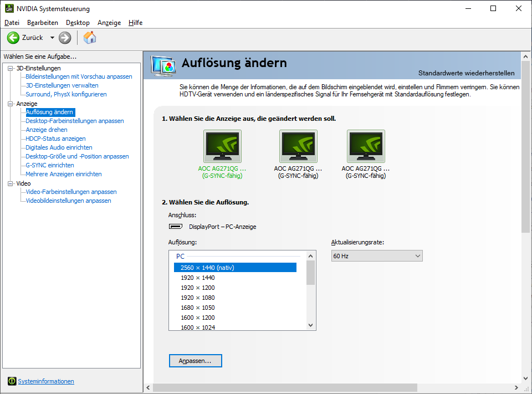Image resolution: width=532 pixels, height=394 pixels.
Task: Select resolution 1600 × 1024
Action: [198, 327]
